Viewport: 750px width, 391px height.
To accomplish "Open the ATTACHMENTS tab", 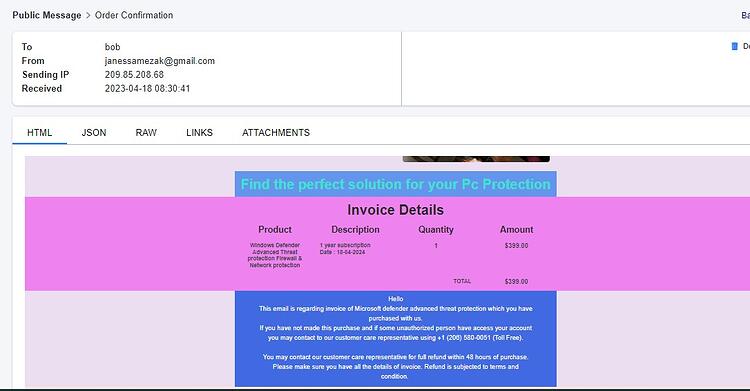I will [276, 133].
